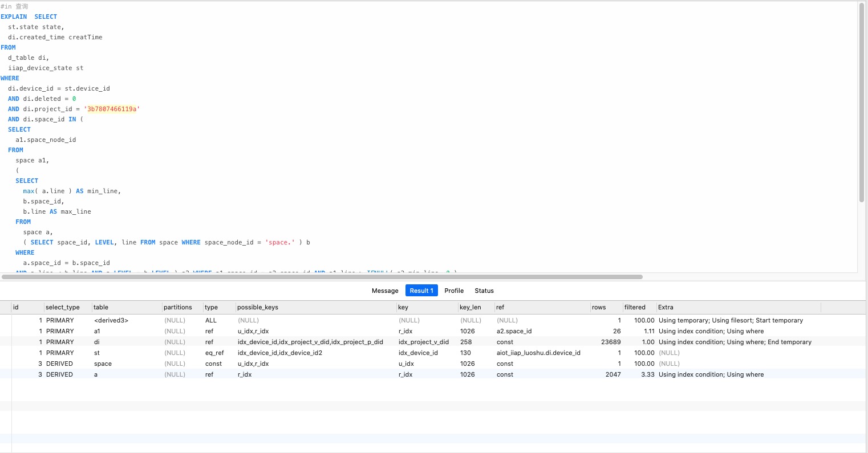The image size is (868, 453).
Task: Select the eq_ref type cell
Action: (x=214, y=353)
